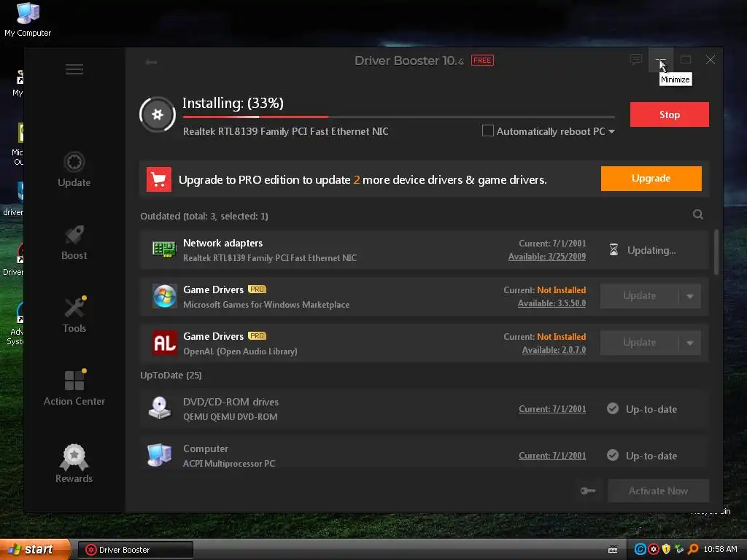The width and height of the screenshot is (747, 560).
Task: Open the hamburger menu in sidebar
Action: 74,69
